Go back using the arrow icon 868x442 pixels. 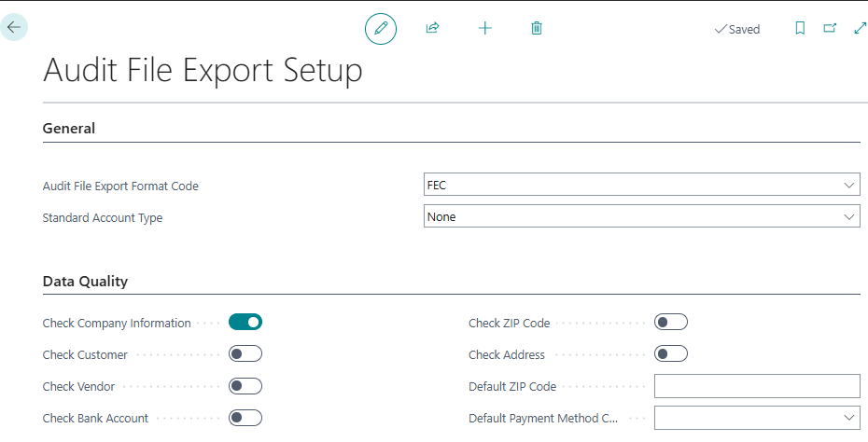(x=14, y=27)
